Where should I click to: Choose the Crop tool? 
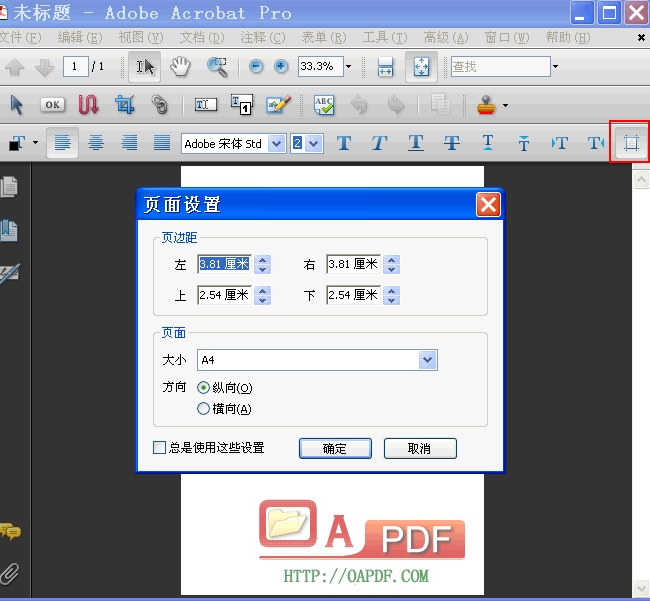point(125,104)
